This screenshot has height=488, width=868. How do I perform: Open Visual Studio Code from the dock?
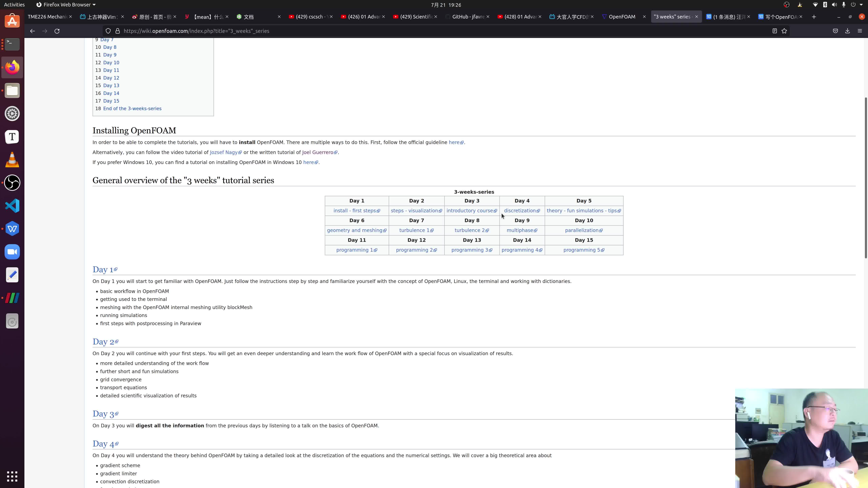(12, 206)
